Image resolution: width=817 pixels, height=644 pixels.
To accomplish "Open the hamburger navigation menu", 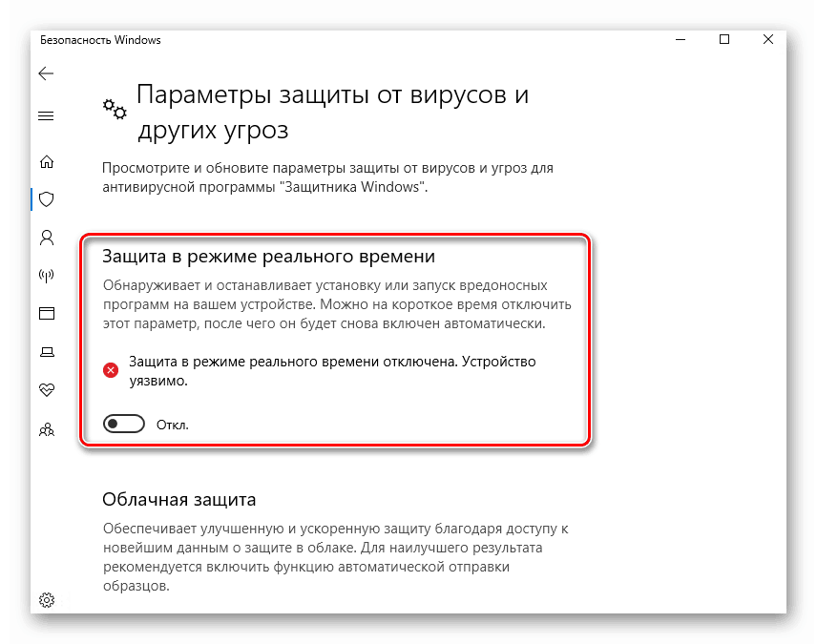I will point(47,115).
